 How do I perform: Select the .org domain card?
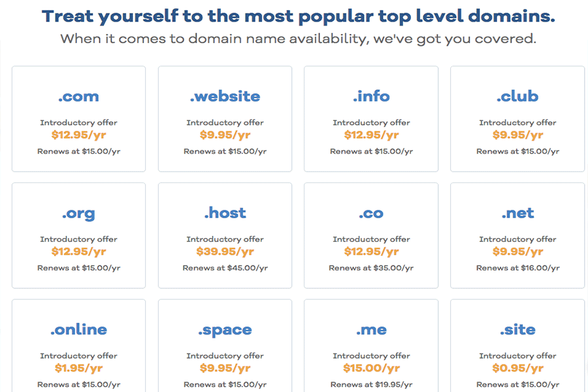79,236
